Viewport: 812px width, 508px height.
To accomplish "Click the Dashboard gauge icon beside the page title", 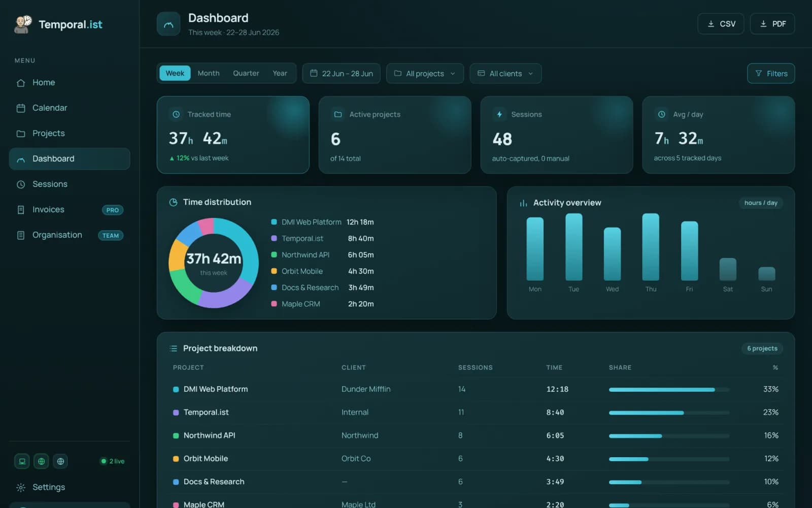I will [x=168, y=24].
